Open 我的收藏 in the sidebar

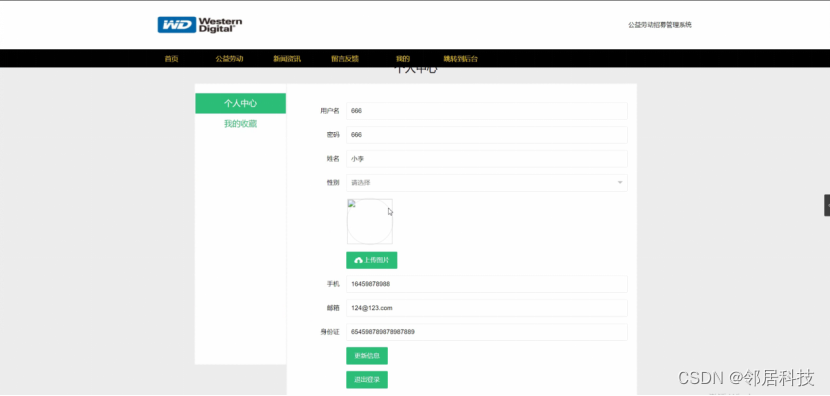[240, 124]
